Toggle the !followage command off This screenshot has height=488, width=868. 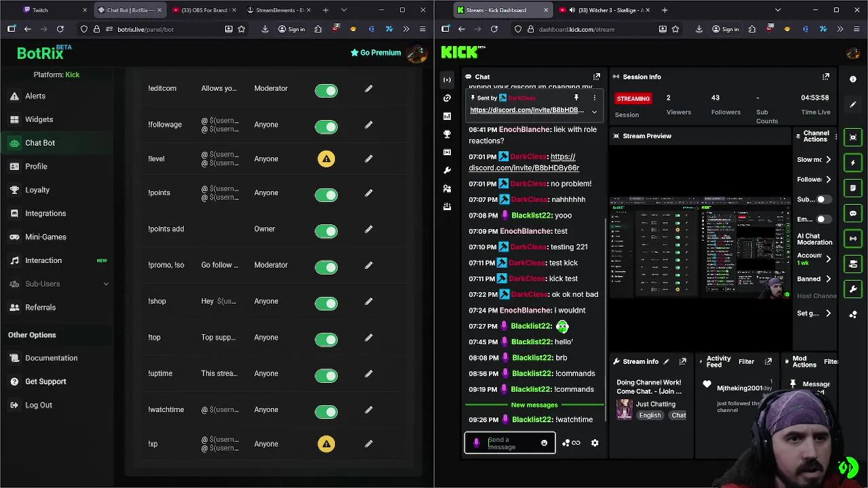(x=326, y=126)
